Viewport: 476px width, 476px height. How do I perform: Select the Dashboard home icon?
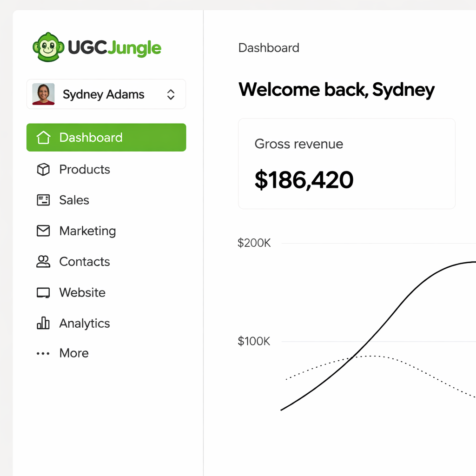[43, 137]
